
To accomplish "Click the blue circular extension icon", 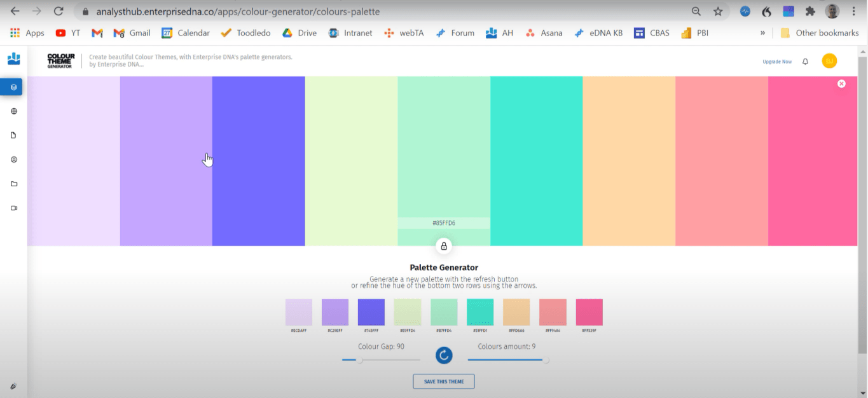I will coord(745,11).
